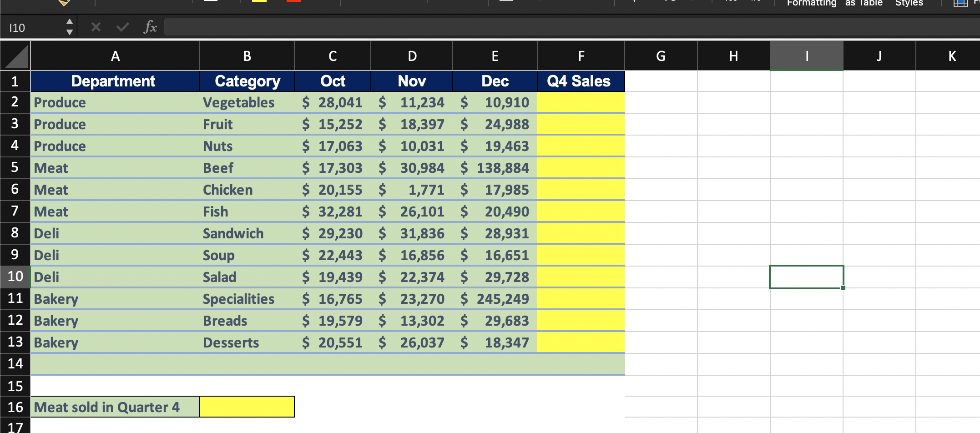Screen dimensions: 980x433
Task: Select column I header
Action: point(807,56)
